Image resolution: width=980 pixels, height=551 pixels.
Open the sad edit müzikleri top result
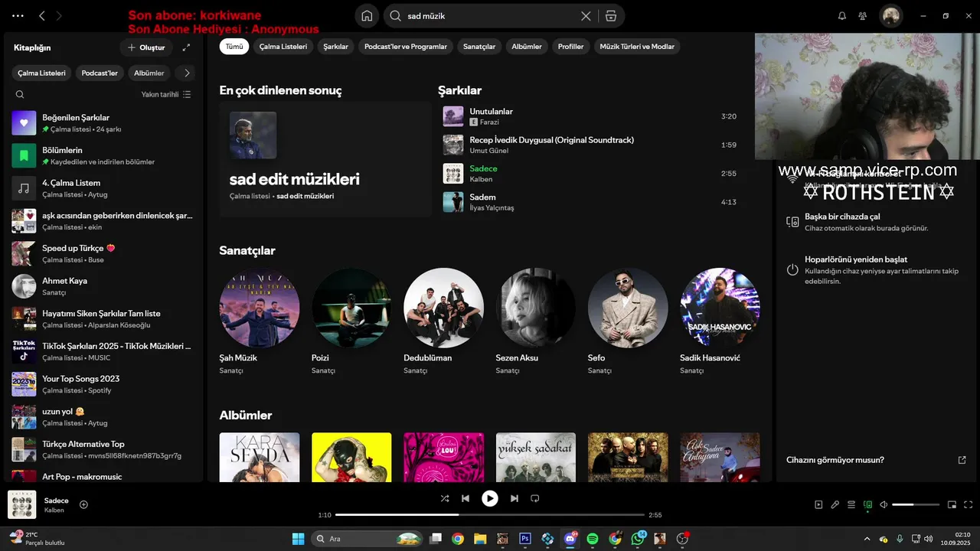pyautogui.click(x=325, y=159)
